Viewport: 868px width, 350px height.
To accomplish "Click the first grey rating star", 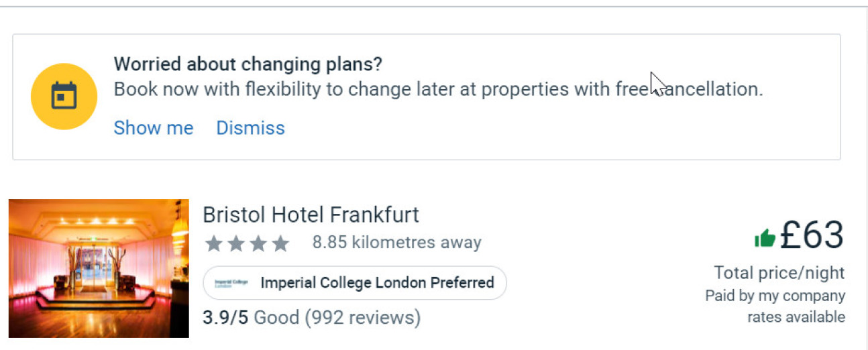I will click(214, 243).
